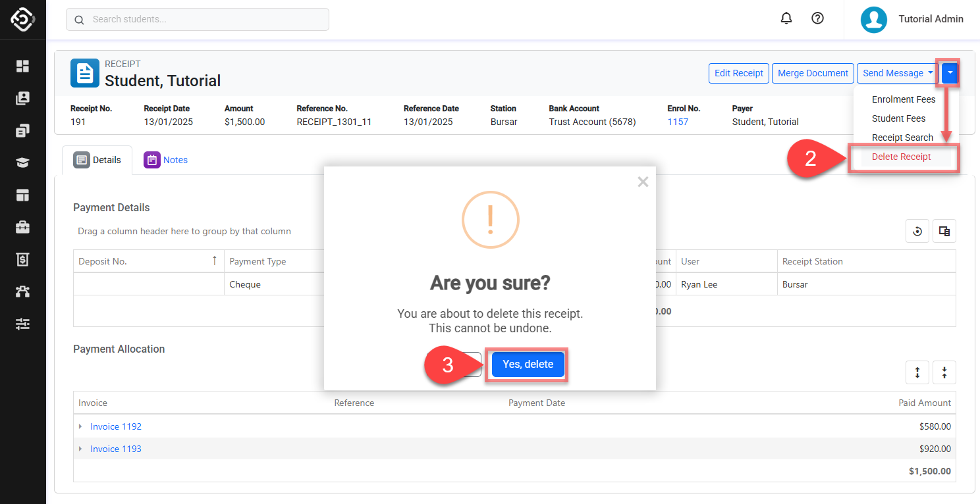Viewport: 980px width, 504px height.
Task: Toggle the blue caret actions dropdown
Action: (x=950, y=73)
